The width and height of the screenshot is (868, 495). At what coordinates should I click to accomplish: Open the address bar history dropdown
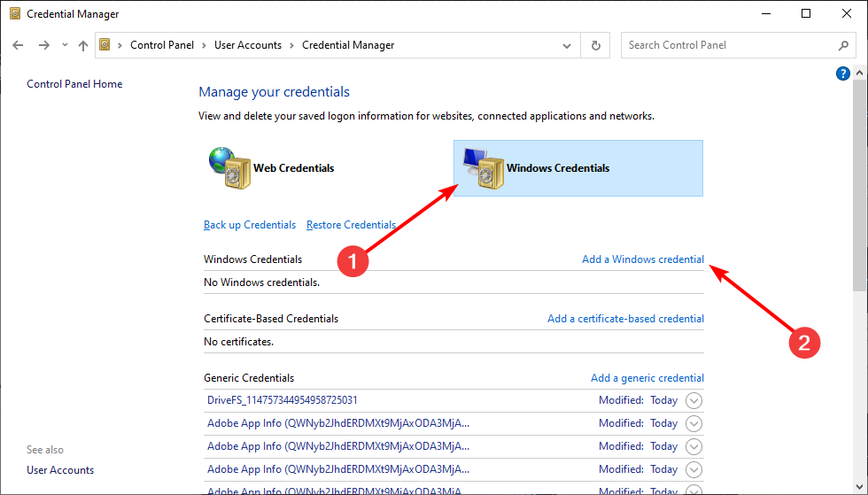coord(567,45)
